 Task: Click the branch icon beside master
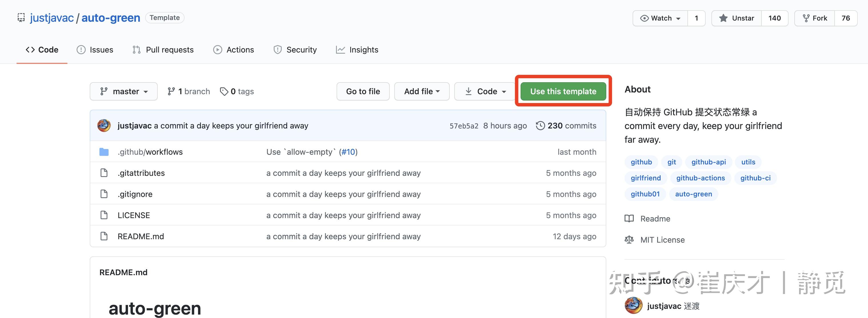(x=104, y=91)
